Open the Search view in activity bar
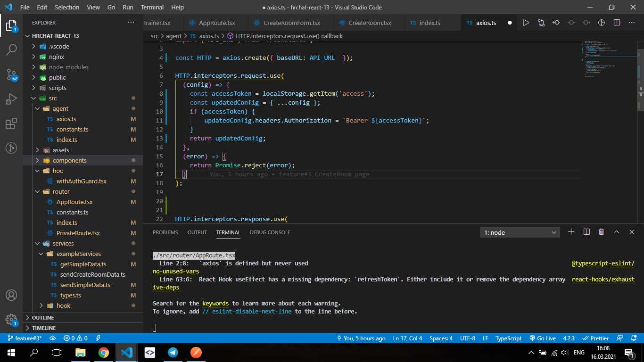This screenshot has height=362, width=644. pos(11,49)
